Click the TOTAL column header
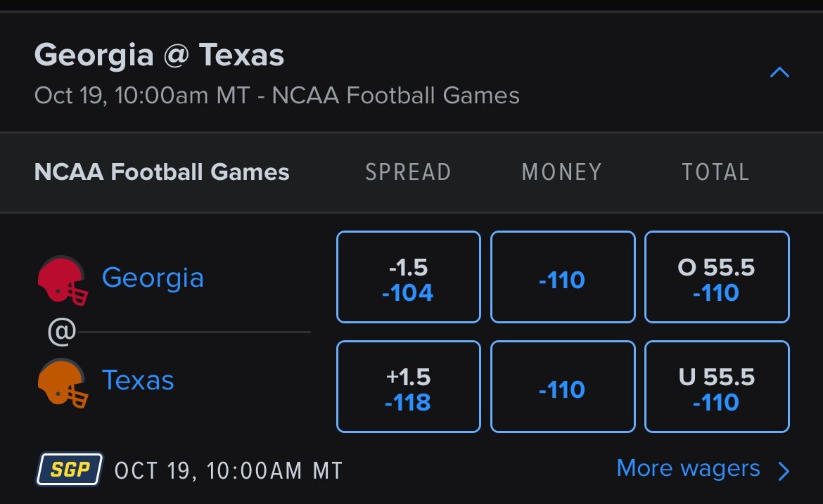 coord(715,172)
